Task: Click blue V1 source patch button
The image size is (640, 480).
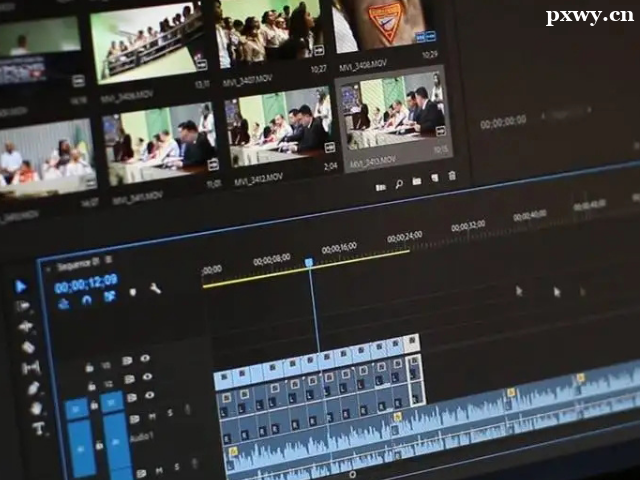Action: coord(76,409)
